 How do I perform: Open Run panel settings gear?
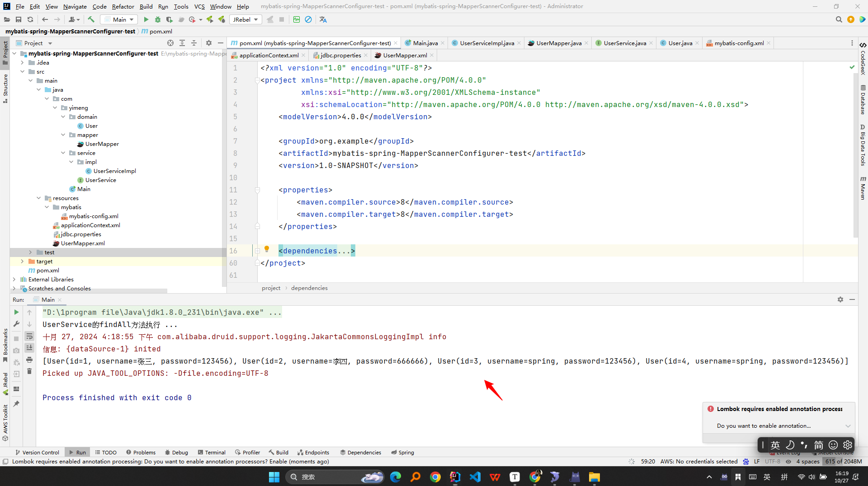point(840,299)
